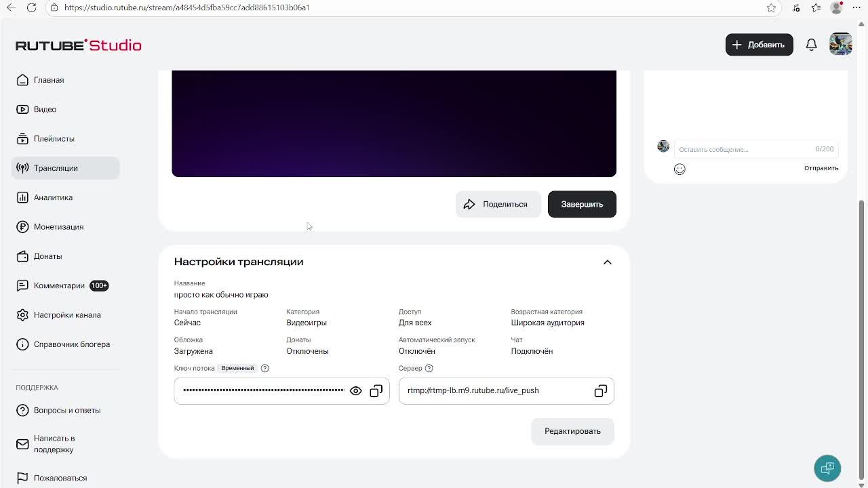Copy the stream key to clipboard

(376, 391)
